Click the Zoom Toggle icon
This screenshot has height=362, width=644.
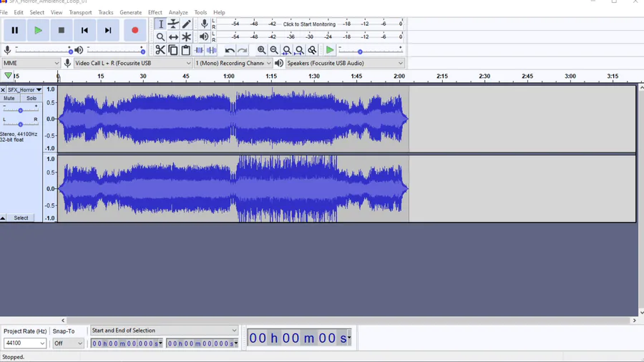pos(312,50)
